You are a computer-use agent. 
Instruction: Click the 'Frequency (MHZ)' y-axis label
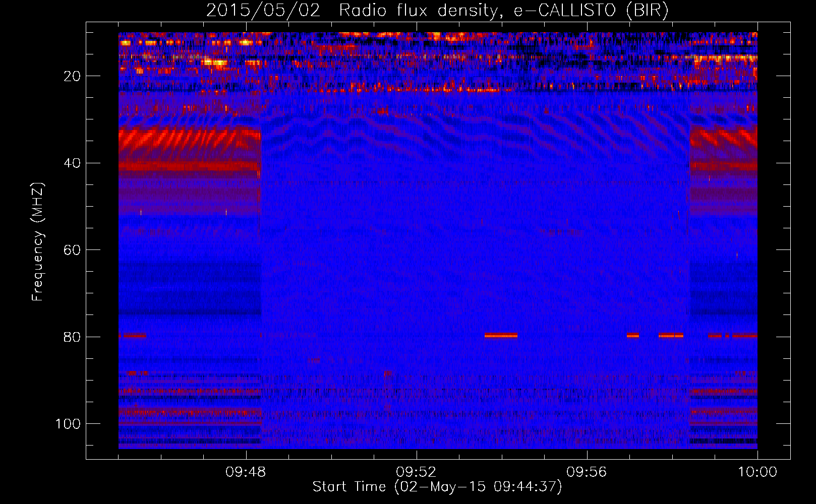[38, 242]
